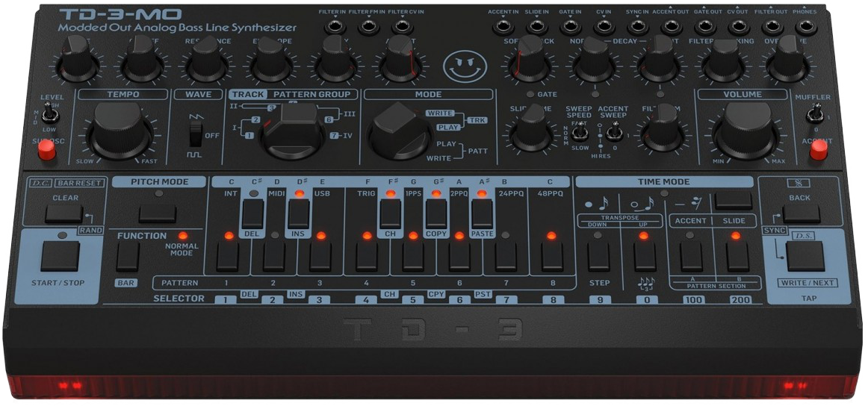The height and width of the screenshot is (406, 868).
Task: Click the PHONES jack
Action: [x=806, y=26]
